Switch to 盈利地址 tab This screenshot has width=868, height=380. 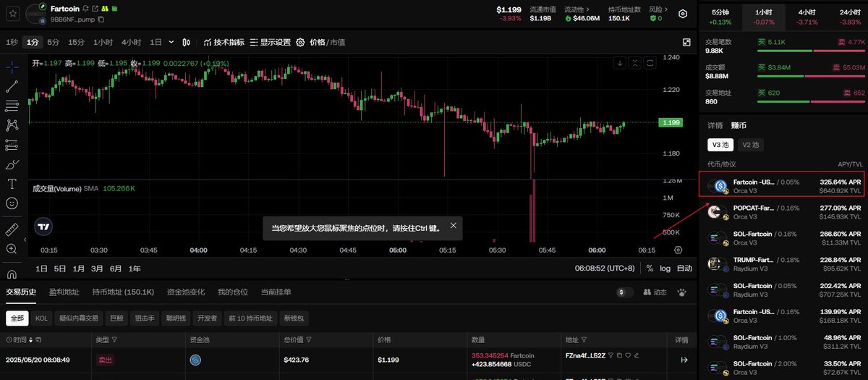(64, 292)
